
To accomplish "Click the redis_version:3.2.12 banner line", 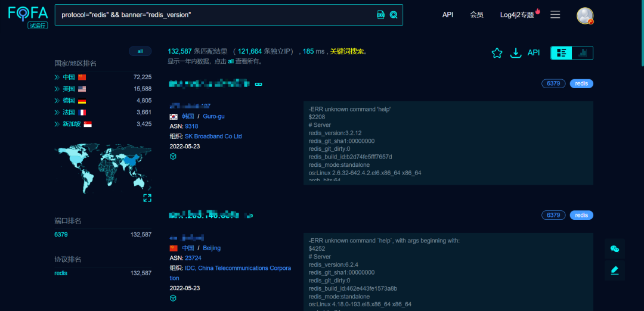I will click(x=335, y=133).
